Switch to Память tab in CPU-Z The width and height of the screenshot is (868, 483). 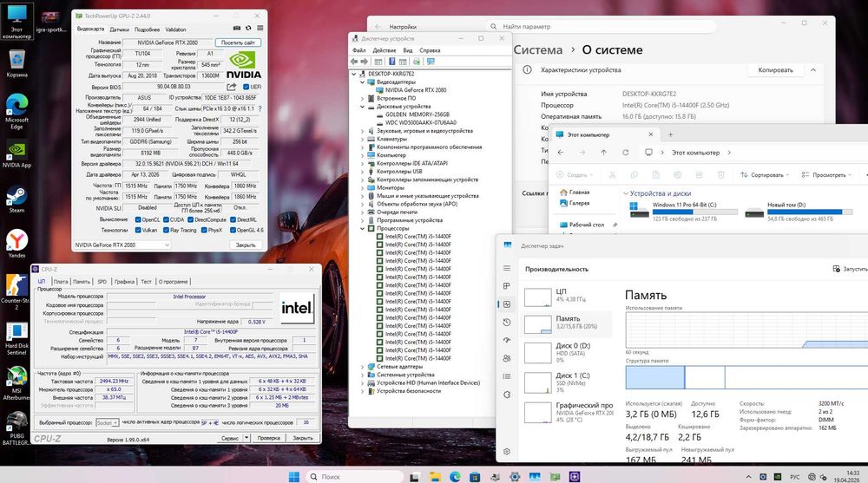pyautogui.click(x=82, y=282)
